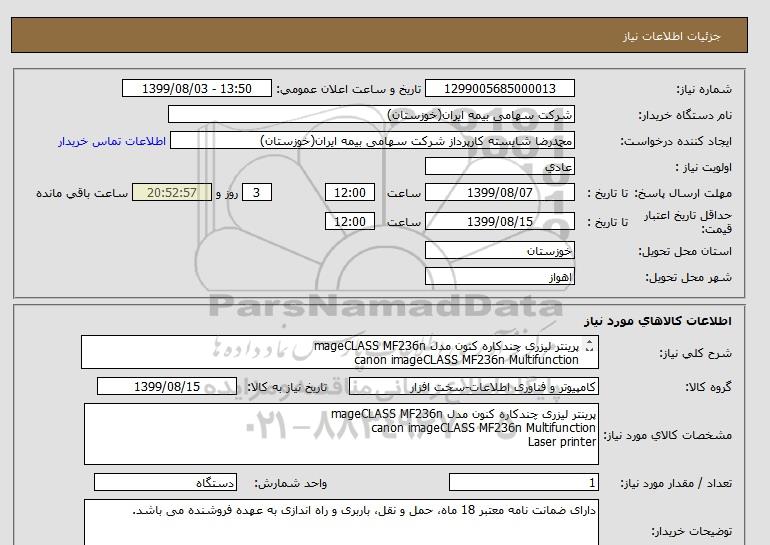Click the label توضیحات خریدار
Screen dimensions: 770x545
pyautogui.click(x=691, y=532)
